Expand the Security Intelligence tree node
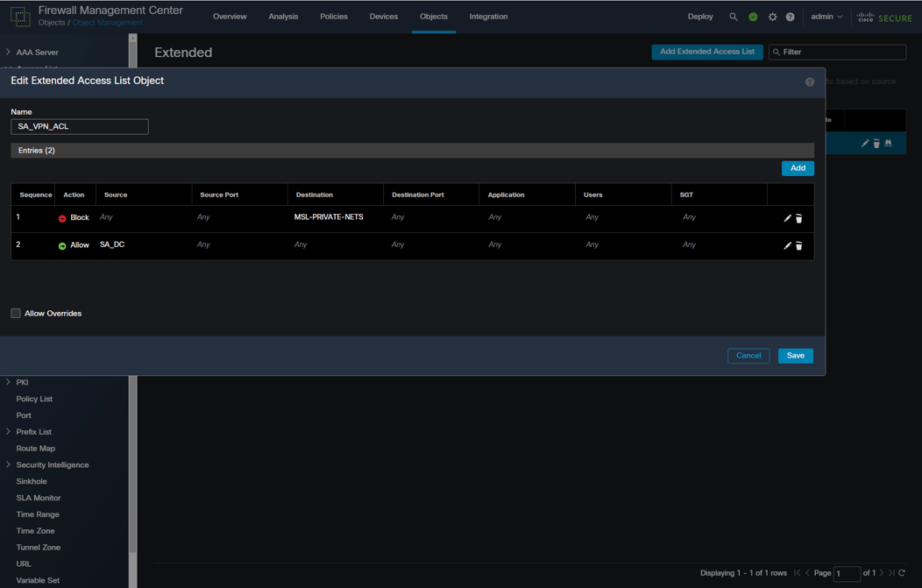Image resolution: width=922 pixels, height=588 pixels. click(x=8, y=464)
